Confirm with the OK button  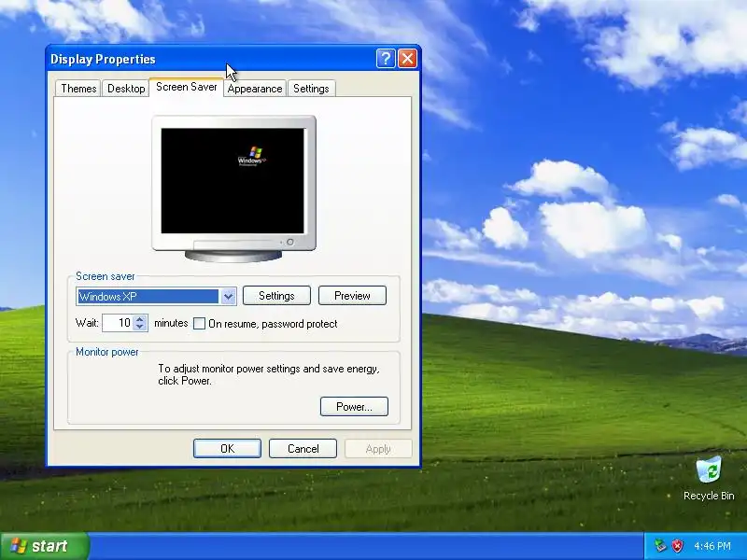pyautogui.click(x=227, y=449)
